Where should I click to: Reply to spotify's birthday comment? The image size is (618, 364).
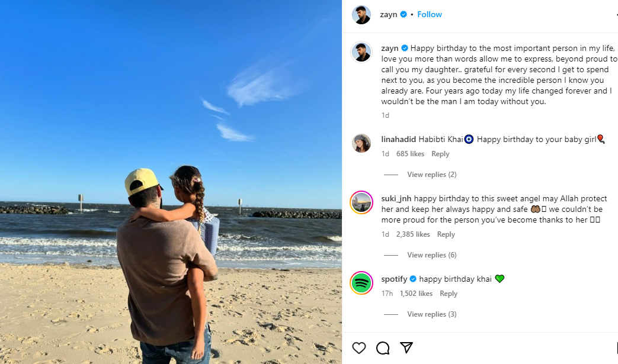pyautogui.click(x=449, y=294)
